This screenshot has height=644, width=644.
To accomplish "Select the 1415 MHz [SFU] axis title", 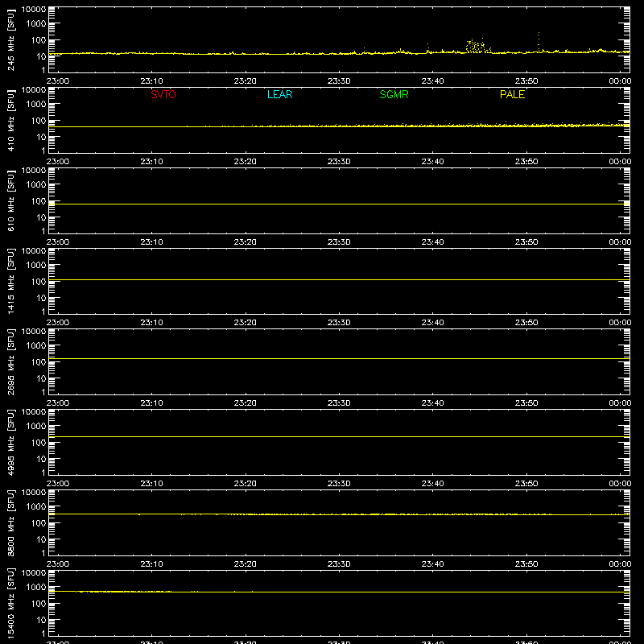I will pyautogui.click(x=11, y=281).
